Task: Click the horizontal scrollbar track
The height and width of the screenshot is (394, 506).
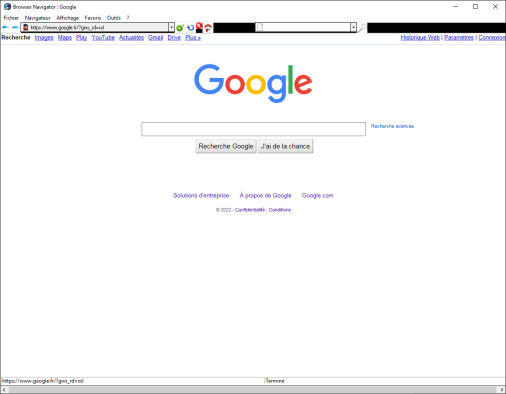Action: click(253, 390)
